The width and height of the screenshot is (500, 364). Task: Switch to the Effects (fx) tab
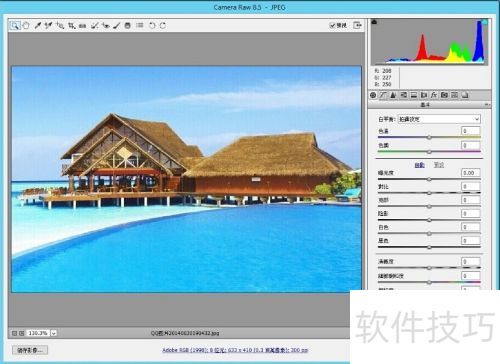pos(434,95)
